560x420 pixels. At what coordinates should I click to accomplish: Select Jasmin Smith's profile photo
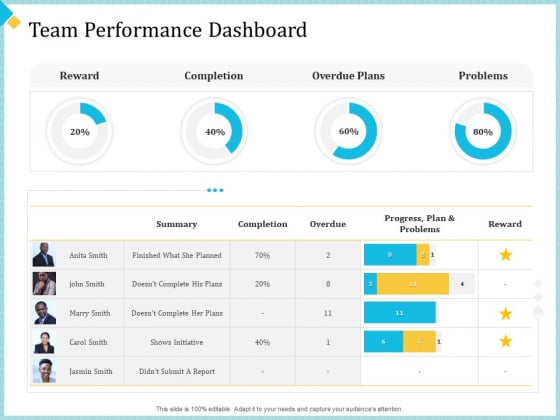click(44, 371)
